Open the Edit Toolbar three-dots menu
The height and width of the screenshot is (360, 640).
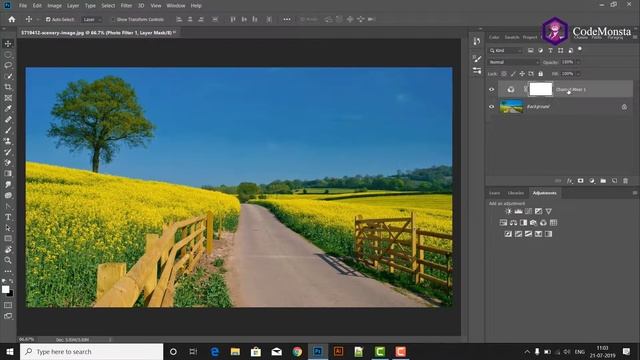point(8,271)
